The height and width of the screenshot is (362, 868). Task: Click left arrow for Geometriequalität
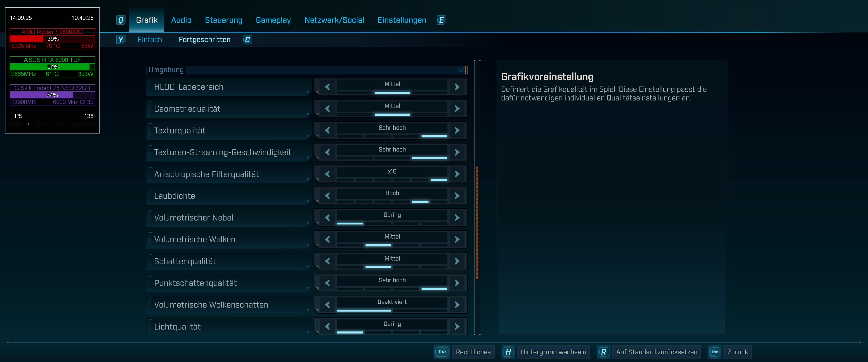pos(327,109)
